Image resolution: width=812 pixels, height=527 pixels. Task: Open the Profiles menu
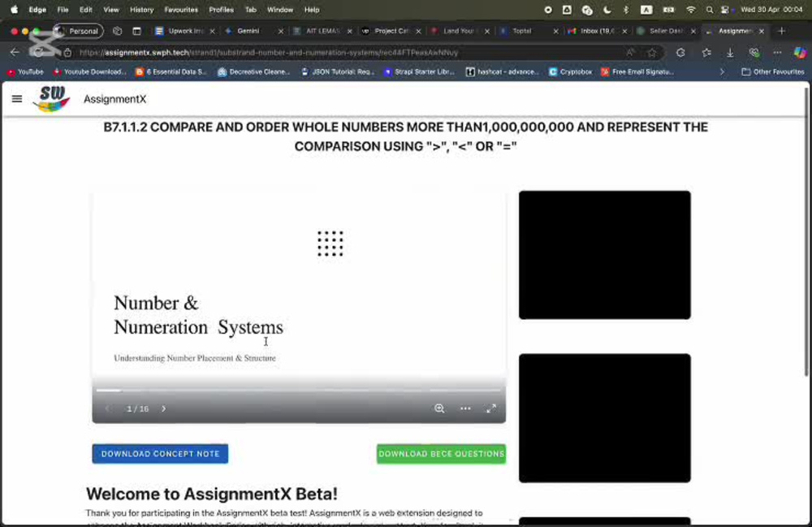point(221,9)
